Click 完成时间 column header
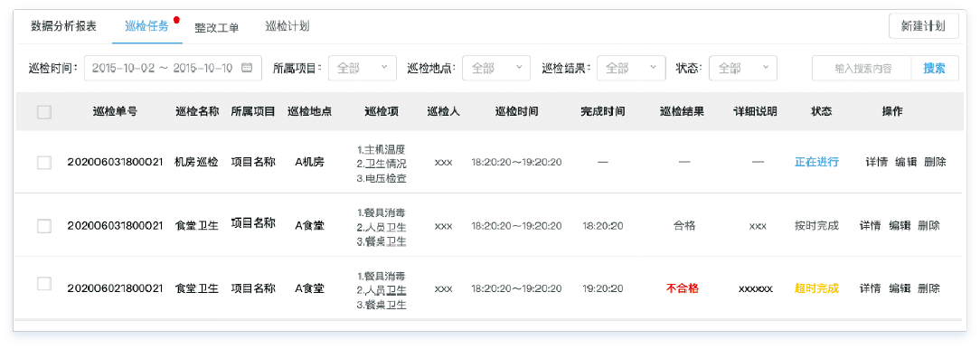Screen dimensions: 980x349 point(602,112)
